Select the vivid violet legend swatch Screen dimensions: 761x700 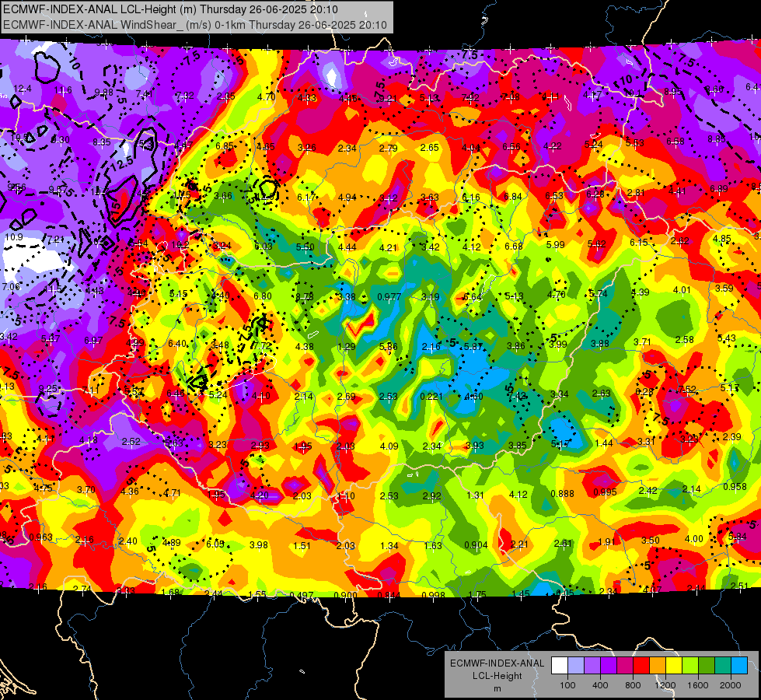(x=609, y=666)
